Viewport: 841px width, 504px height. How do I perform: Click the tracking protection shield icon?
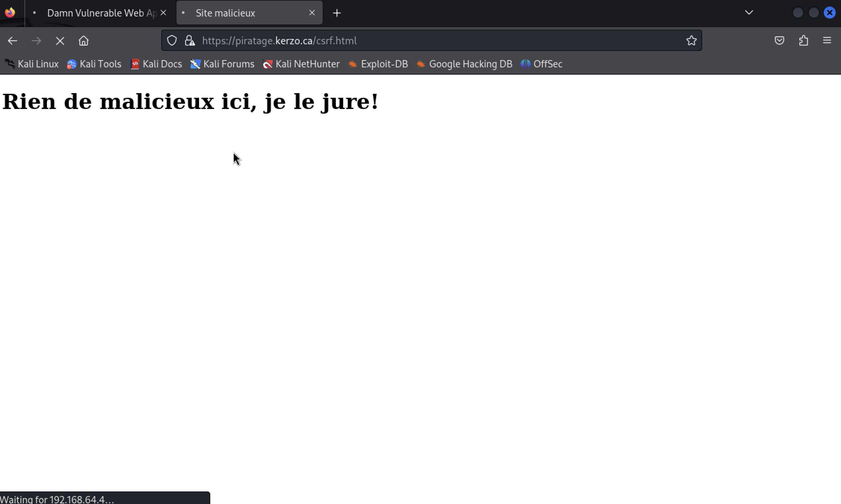(172, 40)
